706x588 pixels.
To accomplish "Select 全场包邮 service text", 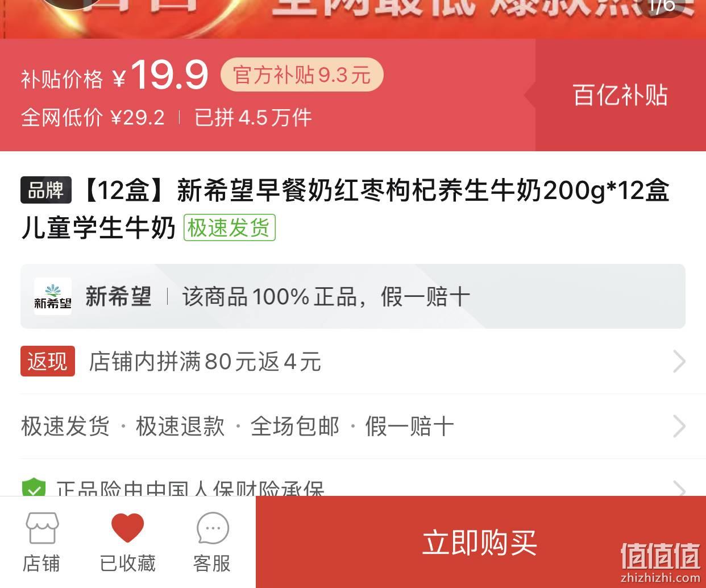I will coord(295,426).
